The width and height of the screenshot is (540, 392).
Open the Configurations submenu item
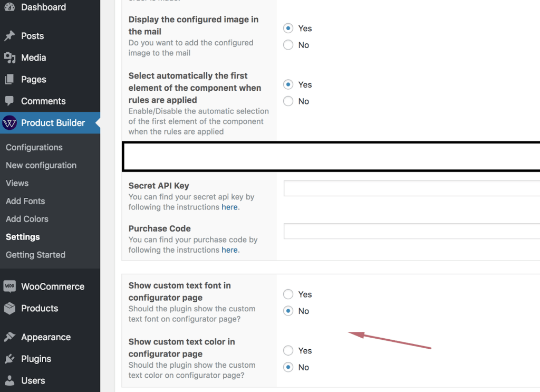pyautogui.click(x=34, y=147)
